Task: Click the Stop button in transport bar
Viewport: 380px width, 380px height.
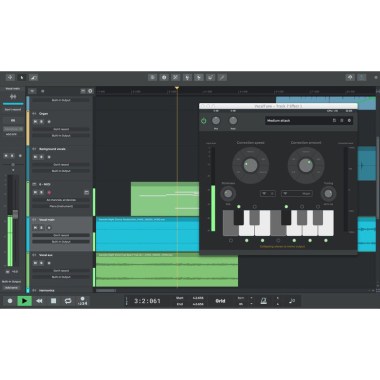Action: [53, 301]
